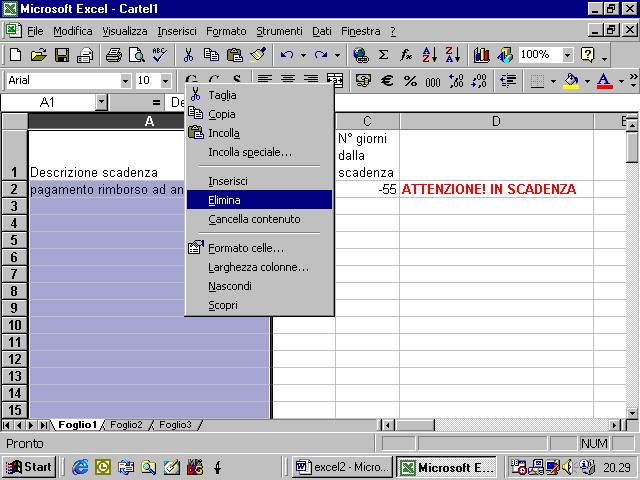Choose Formato celle in context menu

coord(259,248)
